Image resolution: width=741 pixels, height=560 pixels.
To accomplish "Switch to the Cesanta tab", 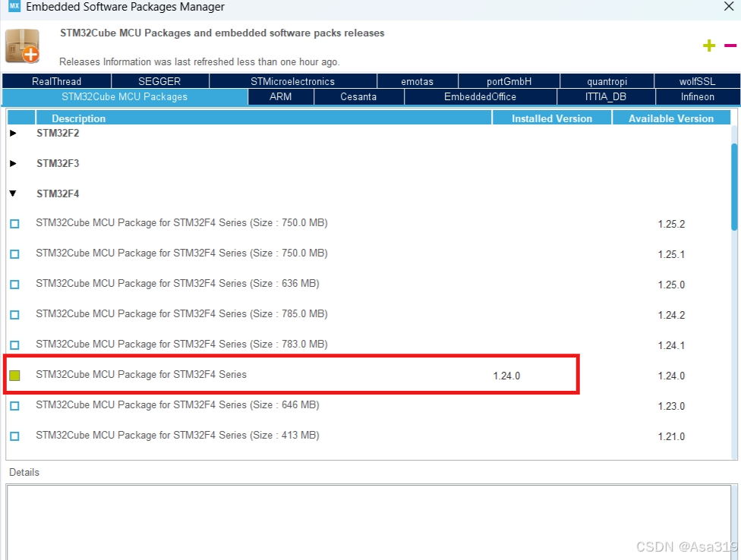I will [358, 97].
